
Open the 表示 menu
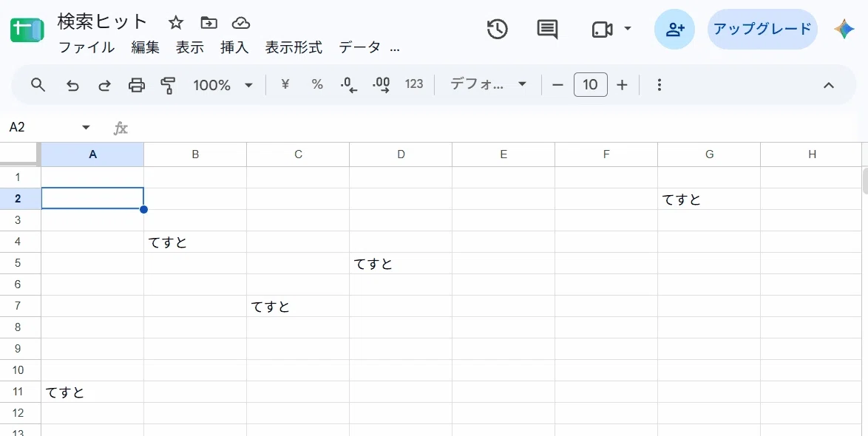[x=190, y=47]
